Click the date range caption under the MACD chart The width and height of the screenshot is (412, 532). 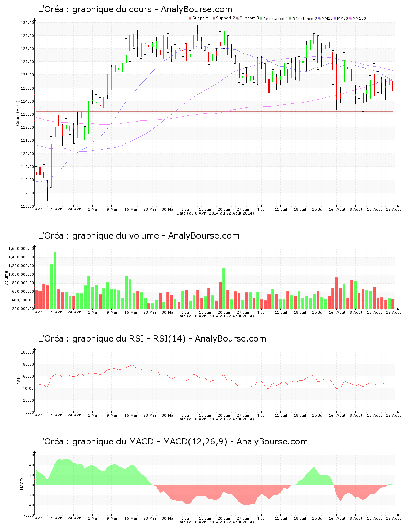point(215,522)
